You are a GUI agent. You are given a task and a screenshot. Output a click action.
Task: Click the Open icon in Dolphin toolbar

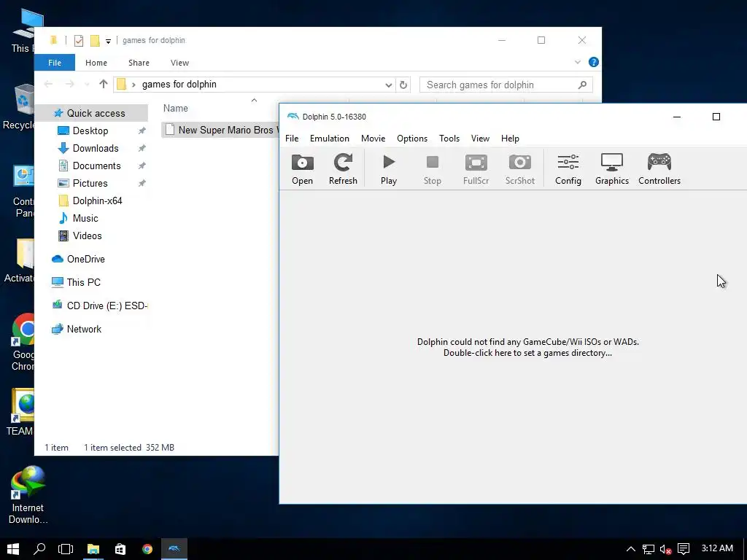302,169
